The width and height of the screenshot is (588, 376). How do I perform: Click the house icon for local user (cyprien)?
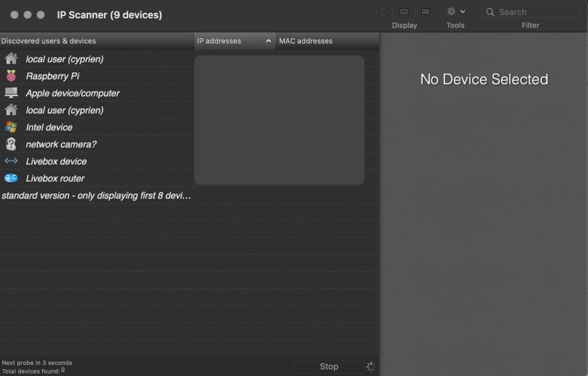11,59
